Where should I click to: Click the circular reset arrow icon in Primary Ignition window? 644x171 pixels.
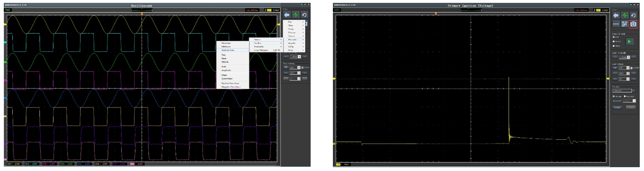tap(634, 16)
